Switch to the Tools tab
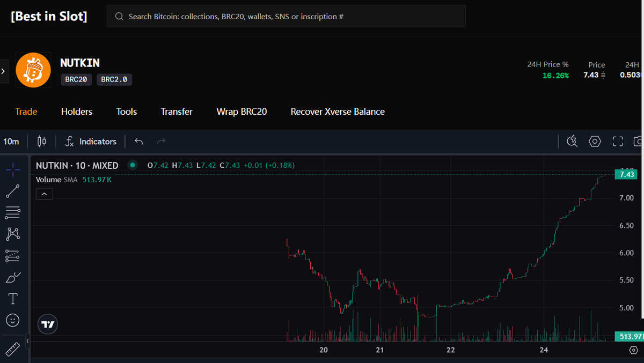The height and width of the screenshot is (363, 644). [x=127, y=112]
